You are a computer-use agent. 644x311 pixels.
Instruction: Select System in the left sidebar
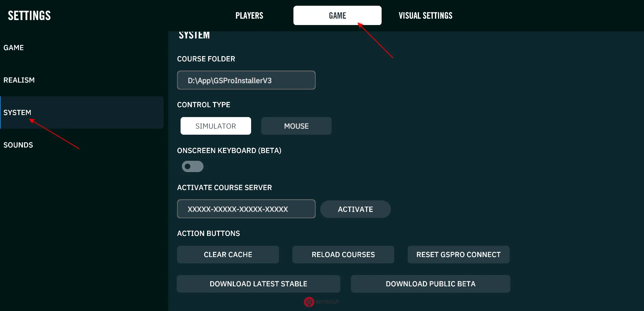click(x=17, y=112)
